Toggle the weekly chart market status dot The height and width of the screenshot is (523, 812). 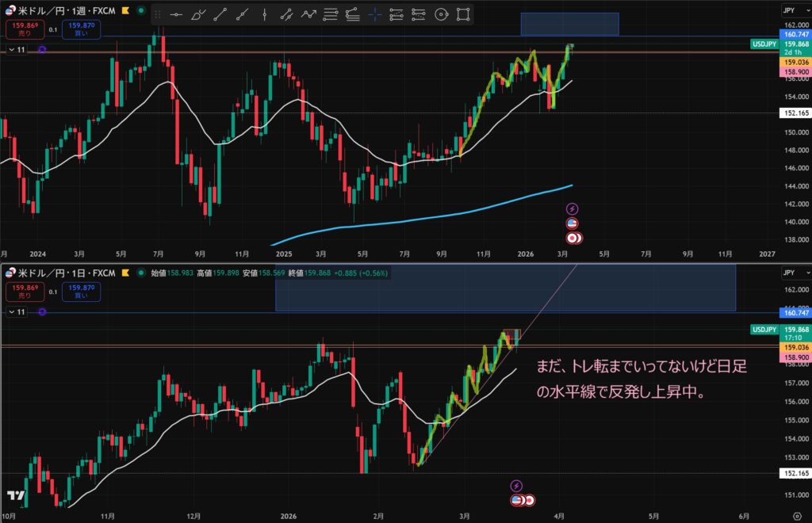click(141, 12)
